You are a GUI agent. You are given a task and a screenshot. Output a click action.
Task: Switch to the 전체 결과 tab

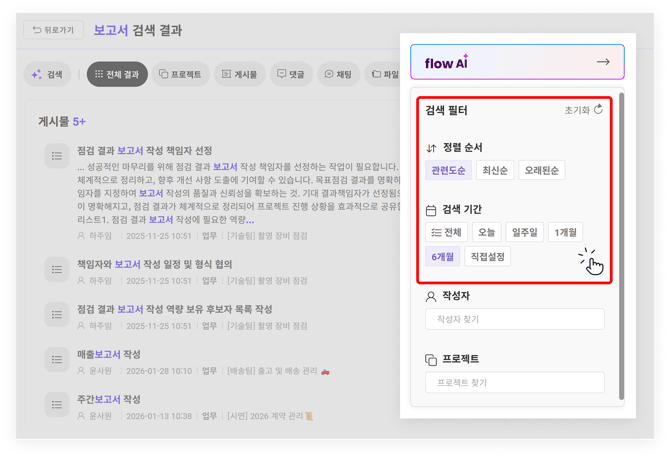coord(118,74)
